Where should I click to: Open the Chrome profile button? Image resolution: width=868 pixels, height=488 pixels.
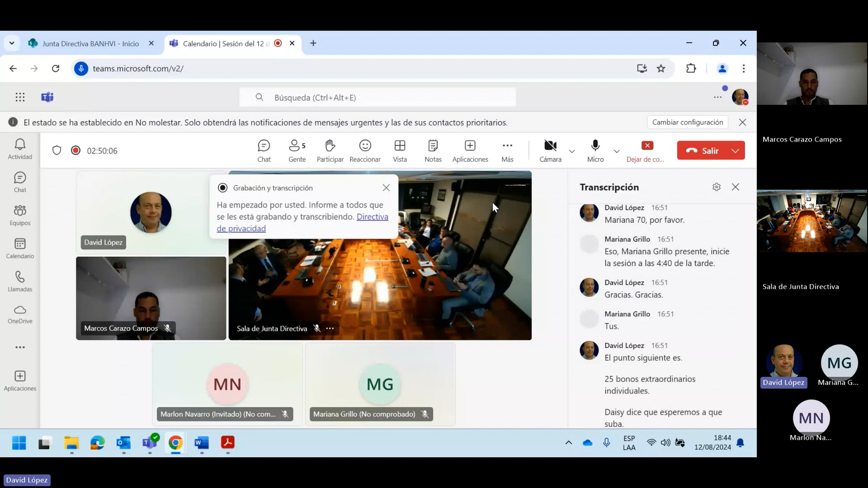pyautogui.click(x=722, y=68)
